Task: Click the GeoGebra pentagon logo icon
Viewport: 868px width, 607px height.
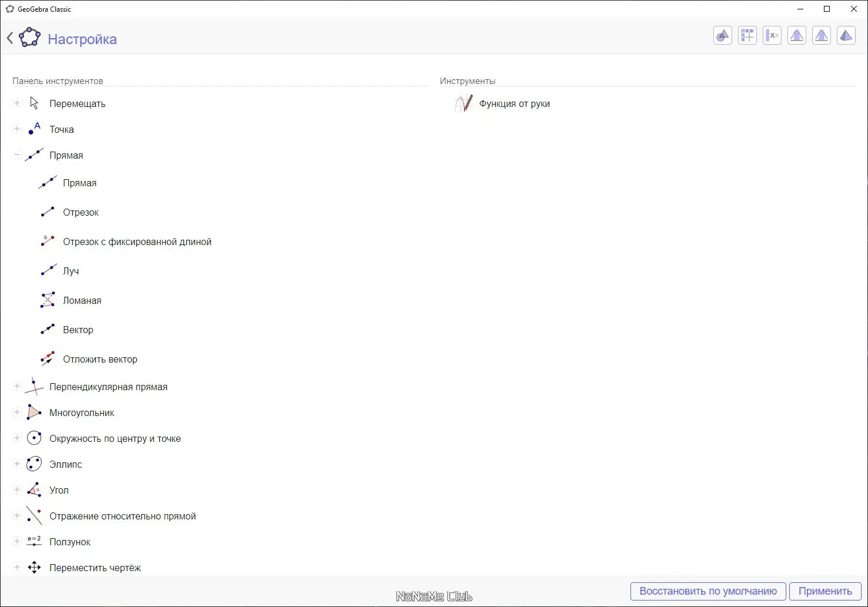Action: pos(29,38)
